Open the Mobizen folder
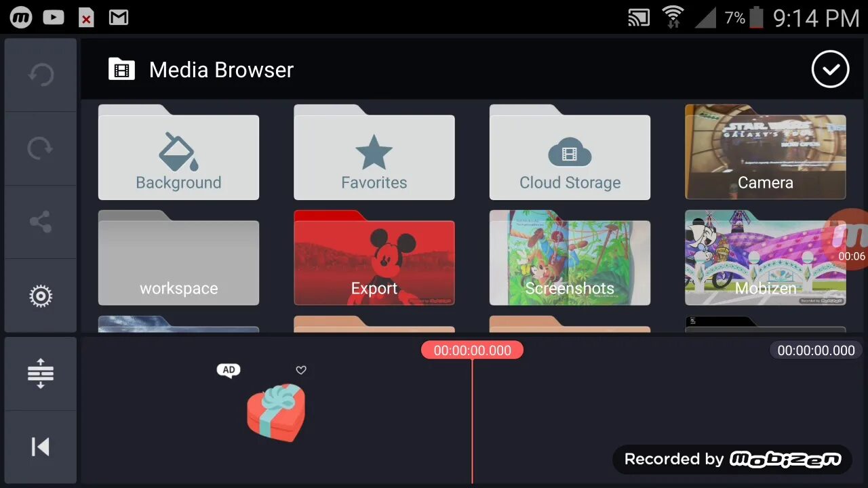Viewport: 868px width, 488px height. click(766, 258)
